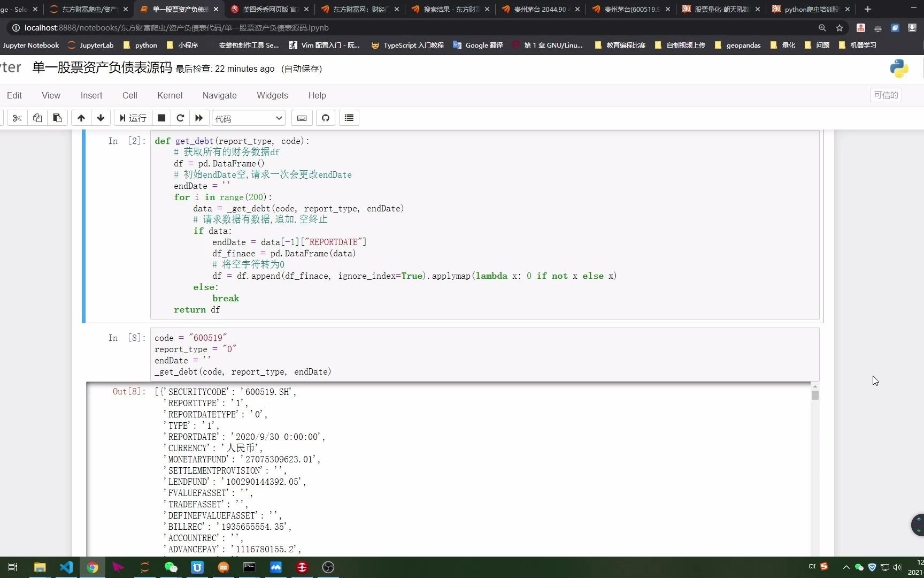
Task: Open the Kernel menu
Action: [170, 95]
